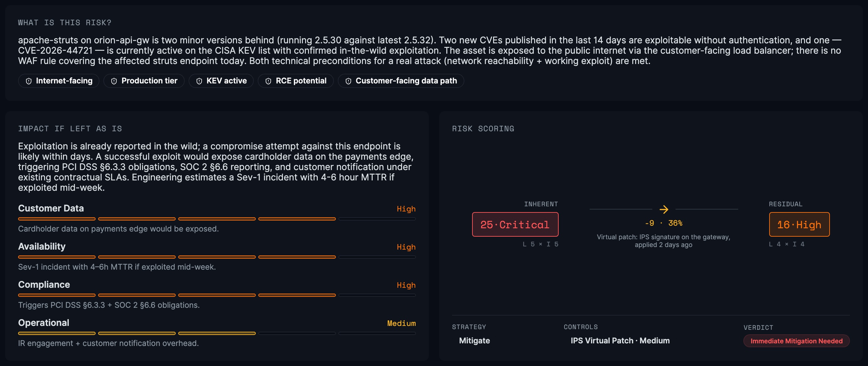Click the Production tier tag chip
This screenshot has height=366, width=868.
[144, 81]
